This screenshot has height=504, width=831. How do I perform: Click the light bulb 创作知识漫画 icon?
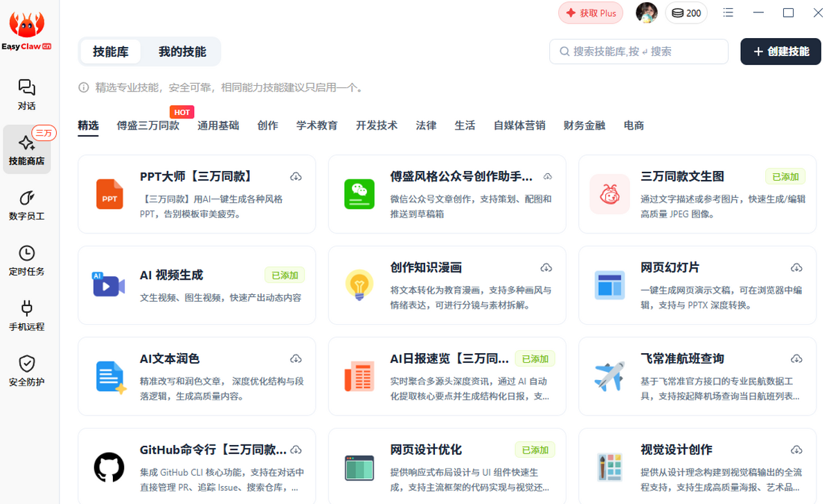[x=359, y=285]
